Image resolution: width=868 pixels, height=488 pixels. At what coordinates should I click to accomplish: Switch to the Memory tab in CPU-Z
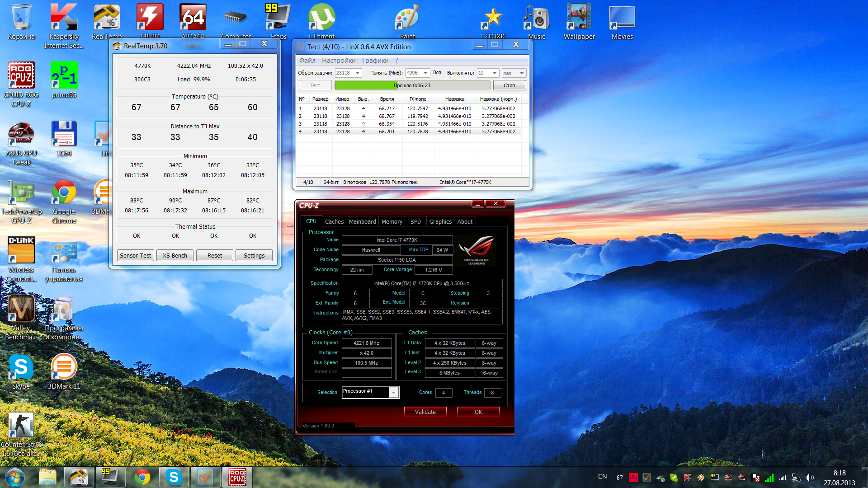[x=392, y=221]
